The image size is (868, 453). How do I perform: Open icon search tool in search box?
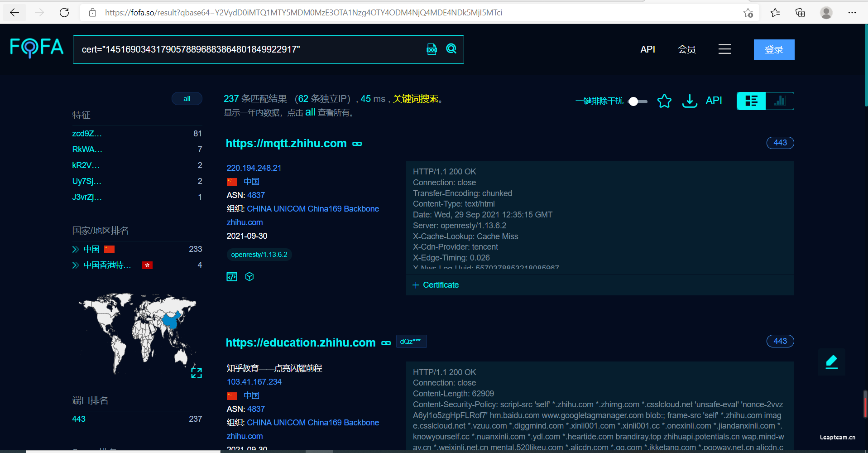pyautogui.click(x=432, y=49)
